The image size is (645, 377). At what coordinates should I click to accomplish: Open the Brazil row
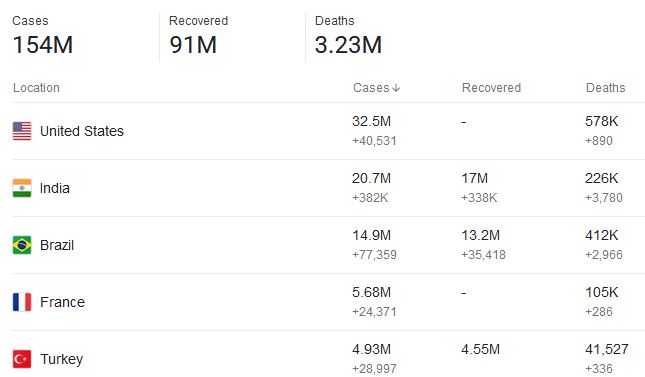tap(328, 245)
